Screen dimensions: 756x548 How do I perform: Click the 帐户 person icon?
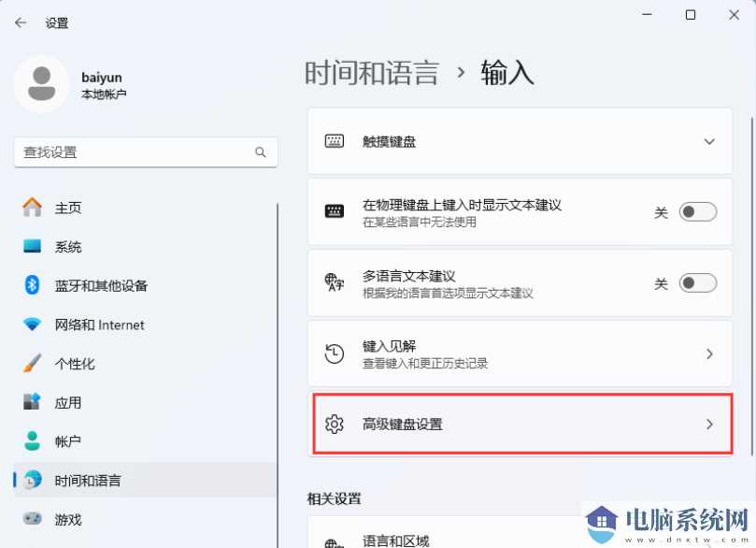tap(33, 440)
